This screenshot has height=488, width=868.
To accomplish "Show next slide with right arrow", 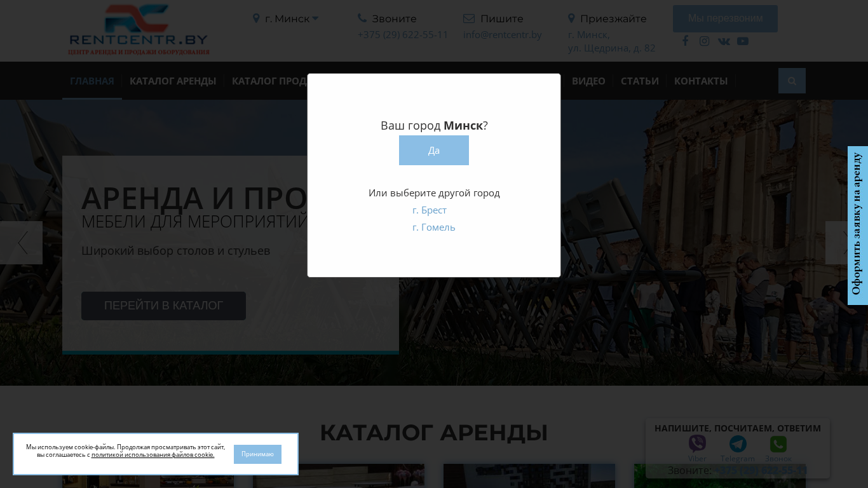I will coord(846,243).
